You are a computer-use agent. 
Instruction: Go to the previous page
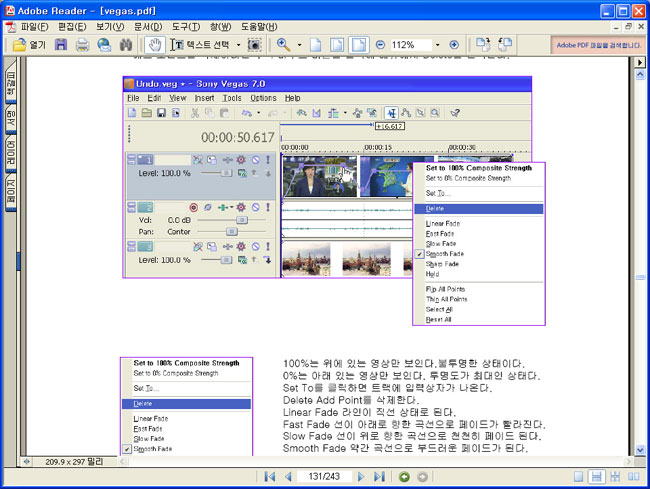click(x=288, y=477)
